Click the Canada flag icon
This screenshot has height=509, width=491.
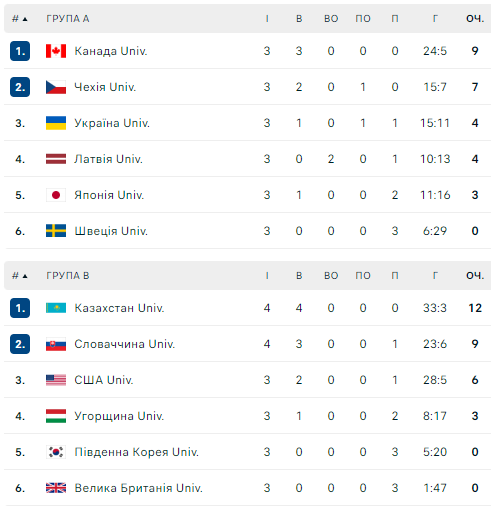[x=56, y=51]
